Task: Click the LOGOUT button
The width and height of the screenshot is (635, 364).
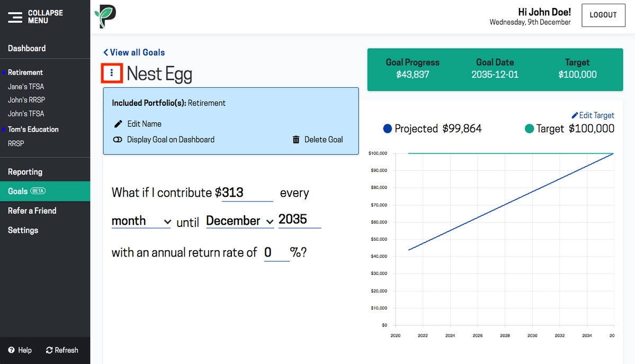Action: [603, 15]
